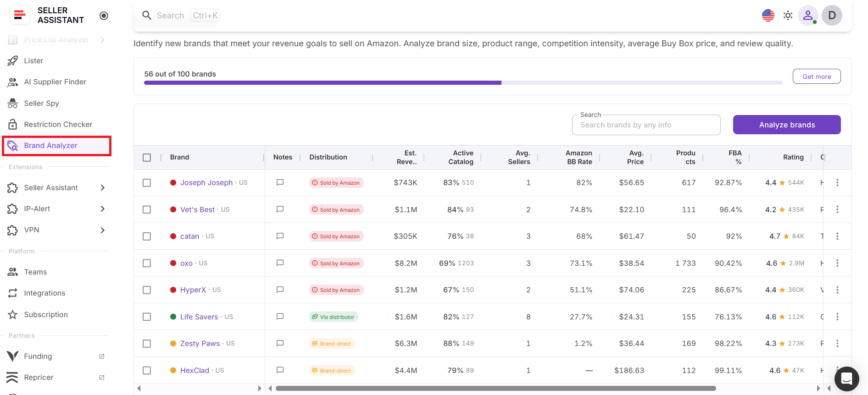Open the notes icon for Joseph Joseph
Image resolution: width=868 pixels, height=395 pixels.
(x=280, y=182)
